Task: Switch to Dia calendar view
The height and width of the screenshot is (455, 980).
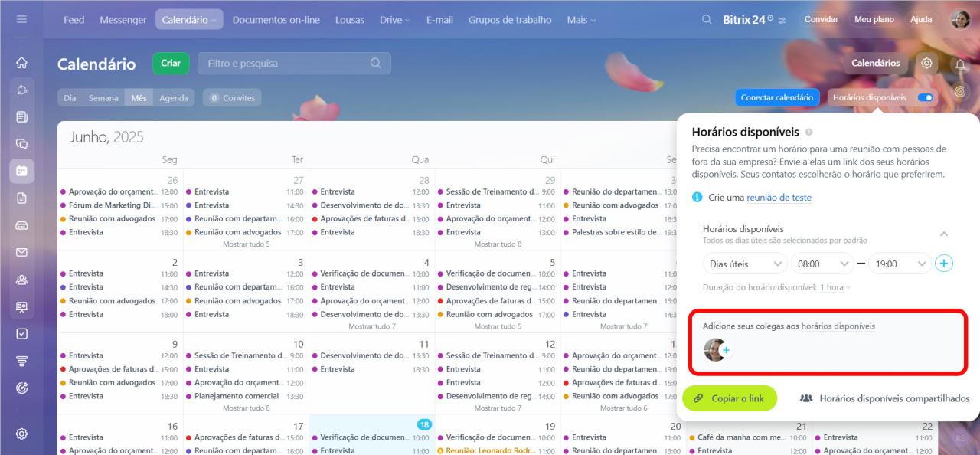Action: point(70,97)
